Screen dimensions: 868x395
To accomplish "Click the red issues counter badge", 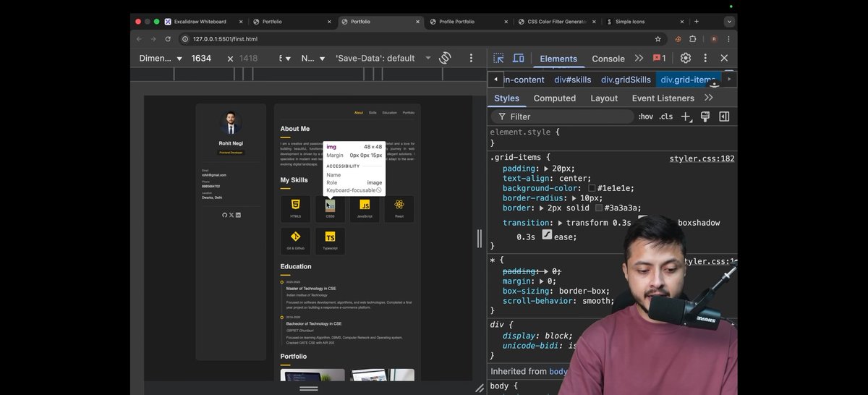I will coord(659,58).
